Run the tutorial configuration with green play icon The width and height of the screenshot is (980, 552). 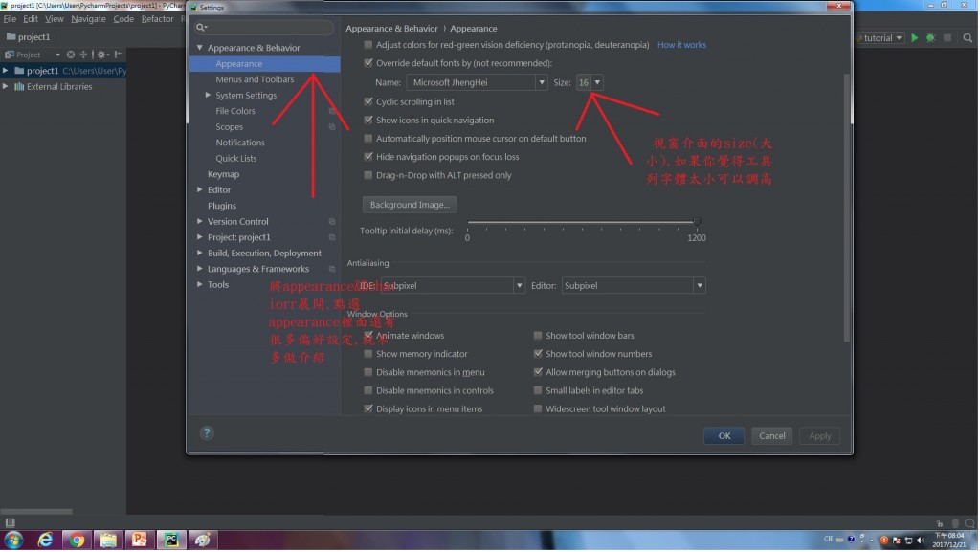[915, 38]
